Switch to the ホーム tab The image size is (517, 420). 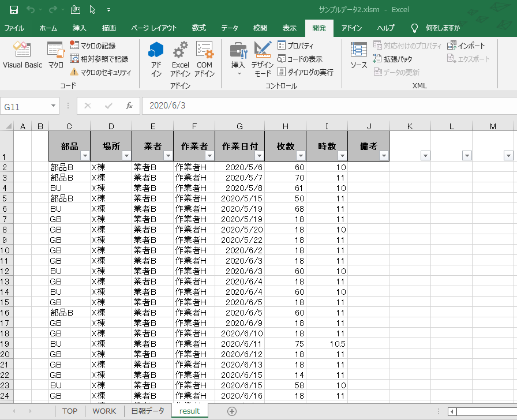pyautogui.click(x=48, y=28)
